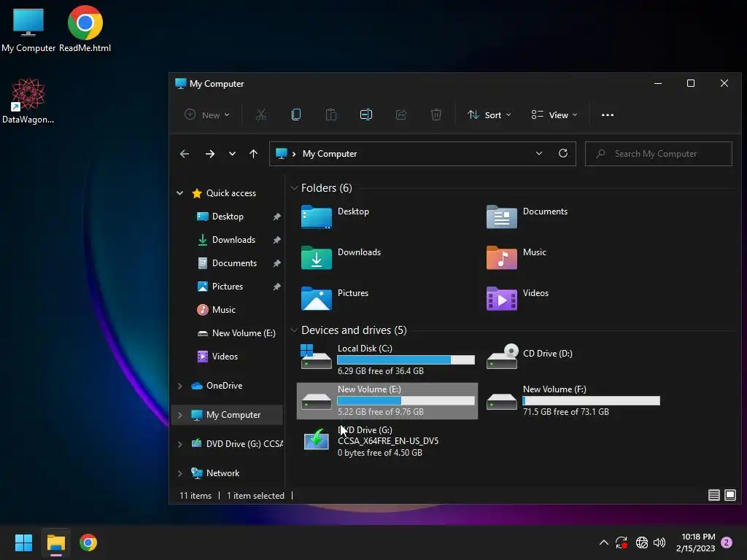Select DVD Drive (G:) in main pane

point(370,441)
